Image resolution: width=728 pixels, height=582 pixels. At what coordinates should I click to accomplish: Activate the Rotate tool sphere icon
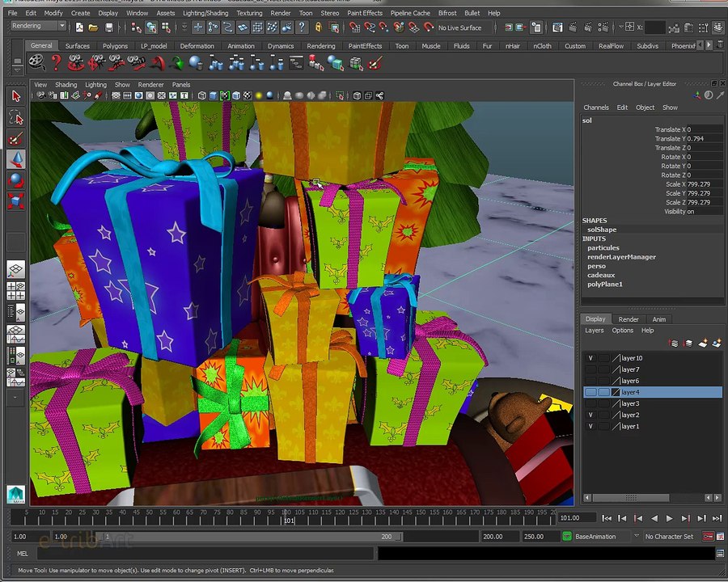[16, 180]
